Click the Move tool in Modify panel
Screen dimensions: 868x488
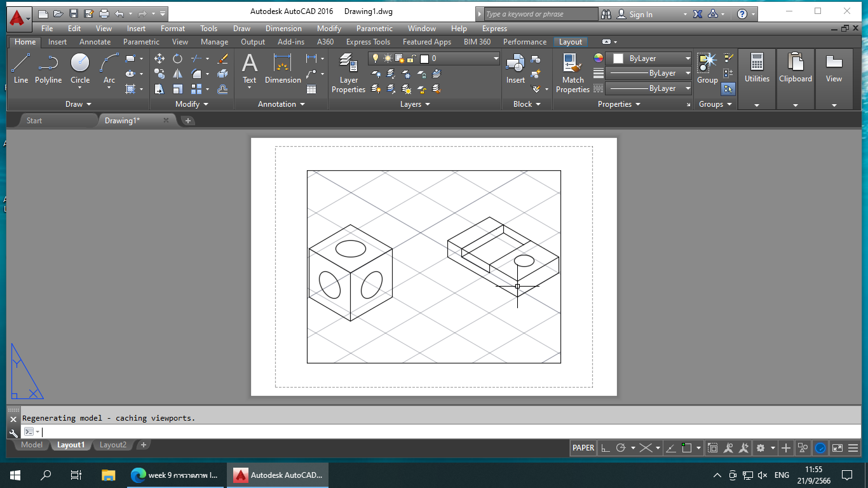pyautogui.click(x=159, y=58)
